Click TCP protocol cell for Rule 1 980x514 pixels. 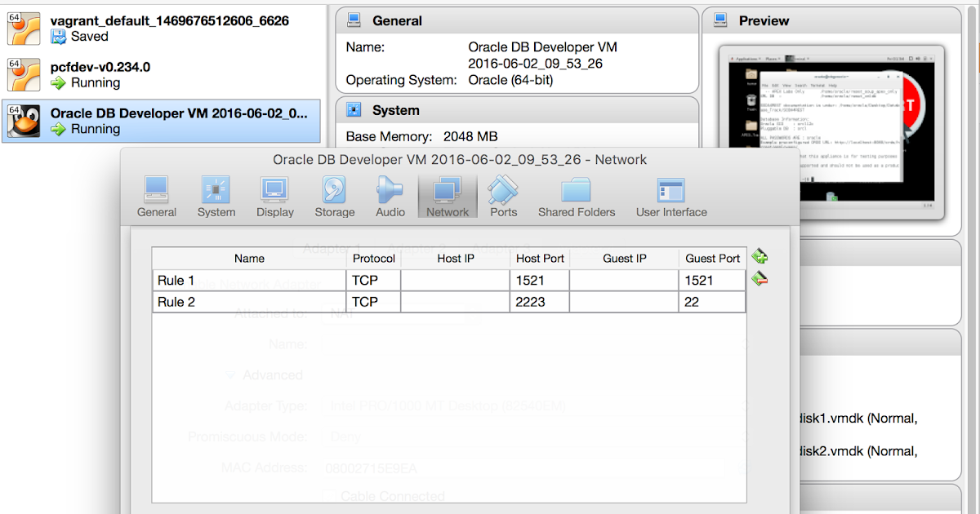pyautogui.click(x=374, y=281)
